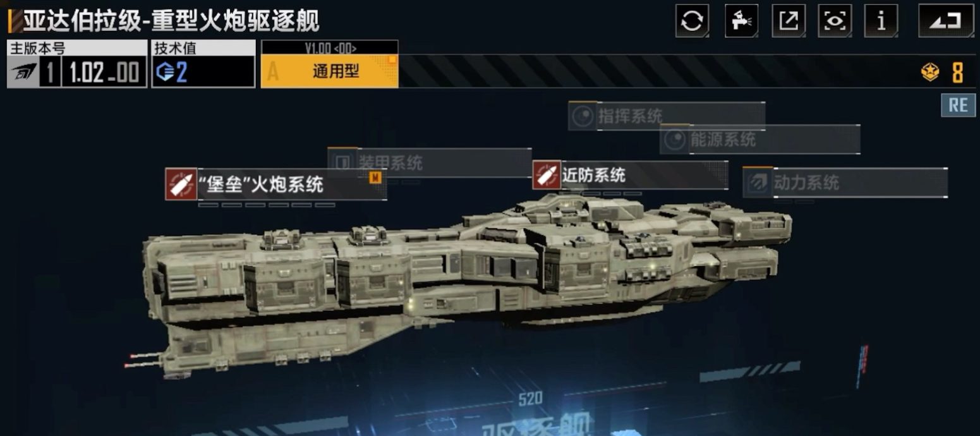
Task: Click the gold badge icon next to 8
Action: point(930,73)
